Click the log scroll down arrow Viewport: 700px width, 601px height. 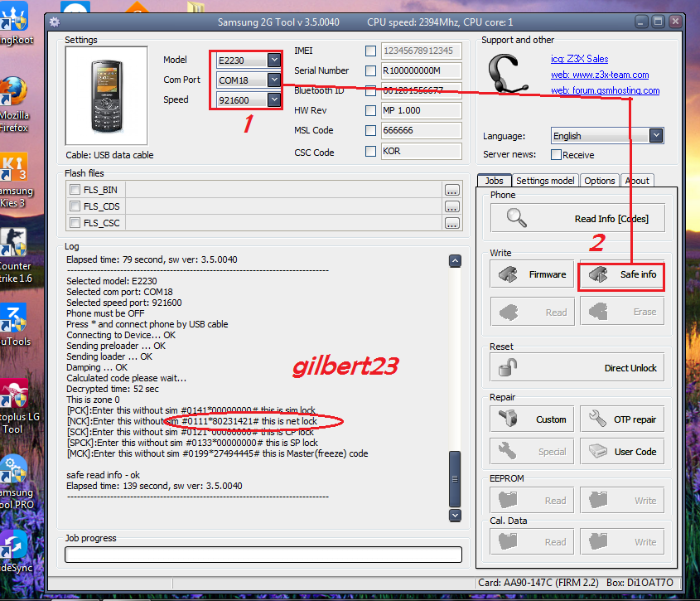(x=455, y=516)
